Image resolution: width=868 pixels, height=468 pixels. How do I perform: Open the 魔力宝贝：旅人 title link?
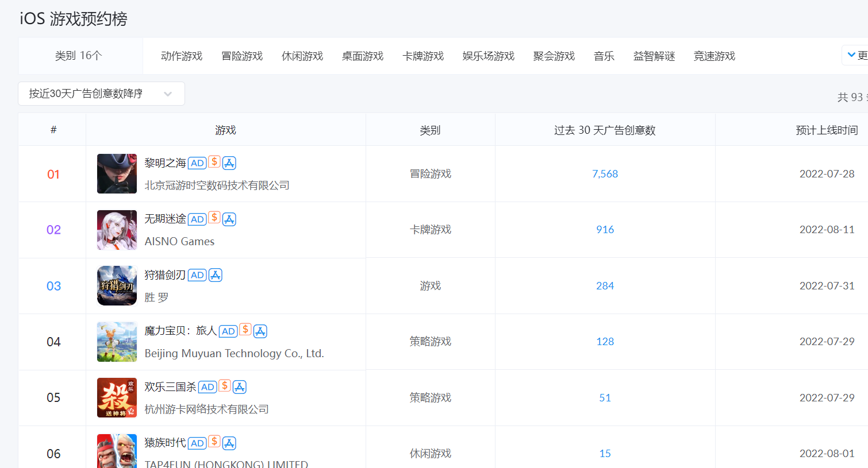click(180, 331)
